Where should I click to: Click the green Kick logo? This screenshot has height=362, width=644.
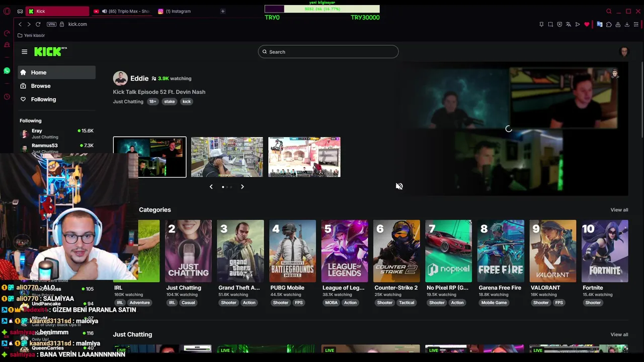tap(50, 51)
